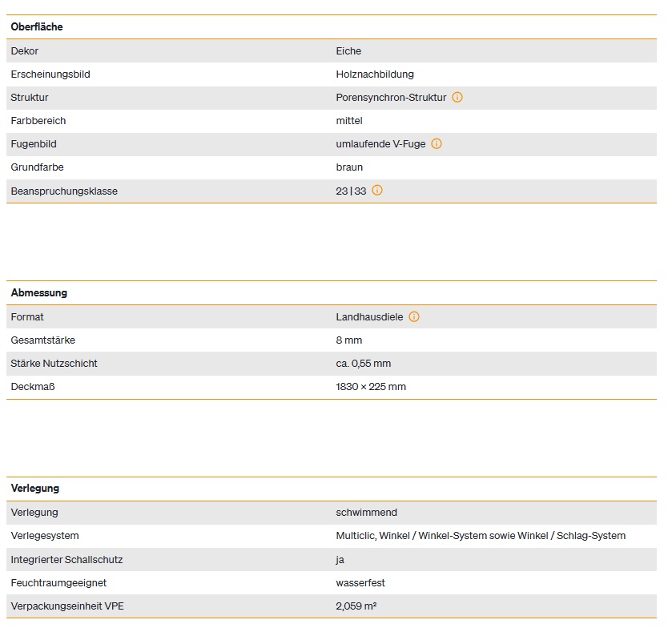Select the 'Oberfläche' section heading
672x632 pixels.
37,26
